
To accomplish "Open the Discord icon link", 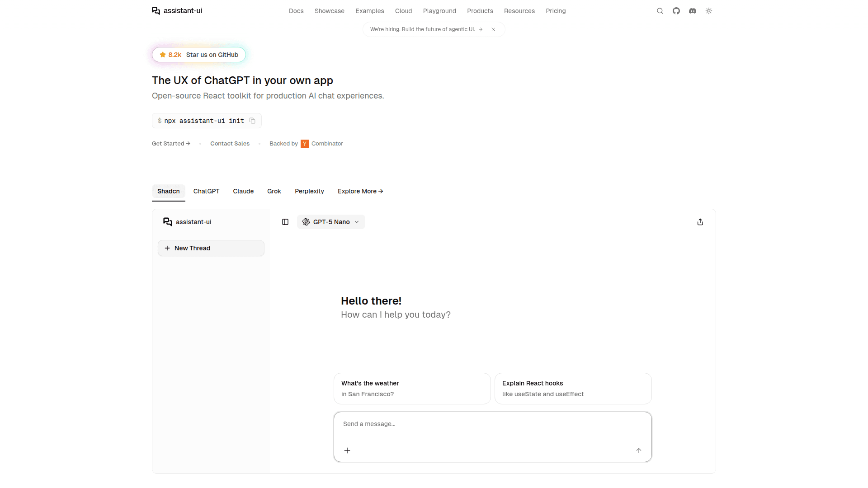I will 692,11.
